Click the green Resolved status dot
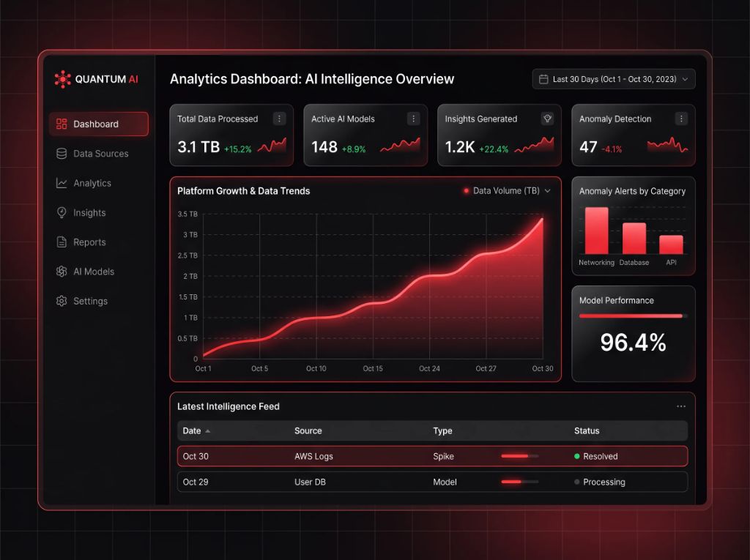 coord(577,456)
